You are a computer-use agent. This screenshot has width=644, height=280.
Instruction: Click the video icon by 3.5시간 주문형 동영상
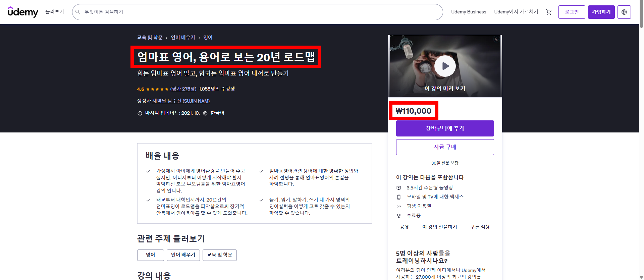pyautogui.click(x=399, y=188)
